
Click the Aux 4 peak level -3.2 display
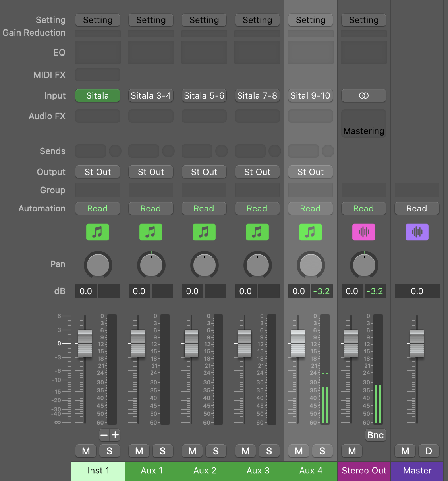pyautogui.click(x=322, y=291)
